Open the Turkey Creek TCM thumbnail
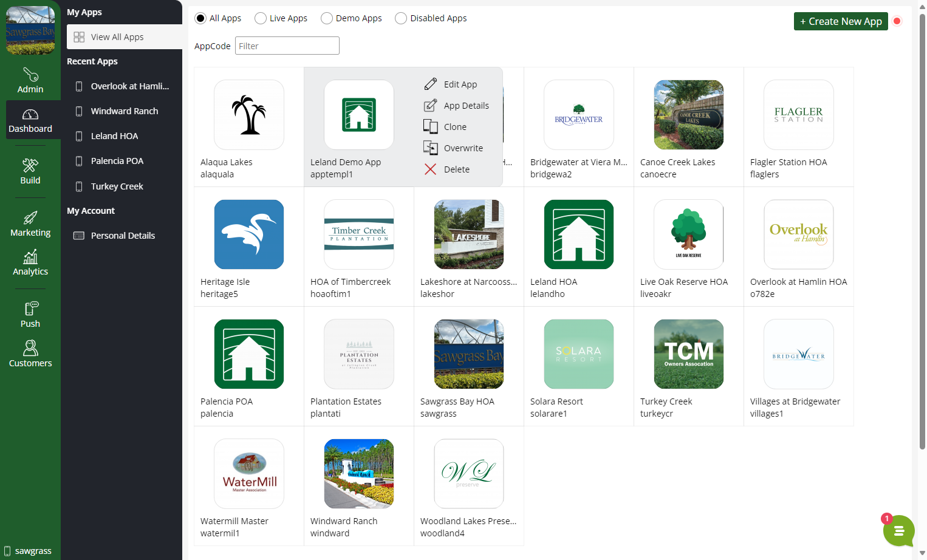927x560 pixels. (689, 354)
